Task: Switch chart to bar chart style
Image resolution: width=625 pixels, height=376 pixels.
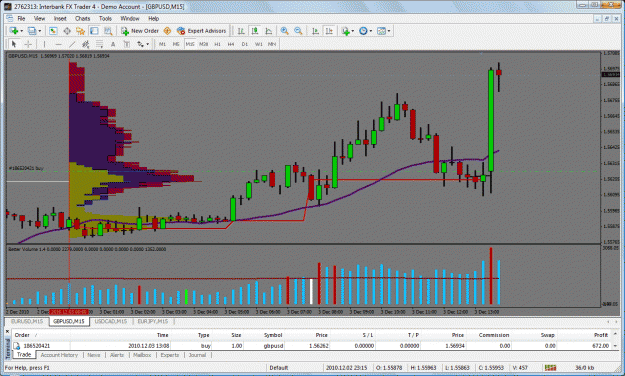Action: tap(241, 31)
